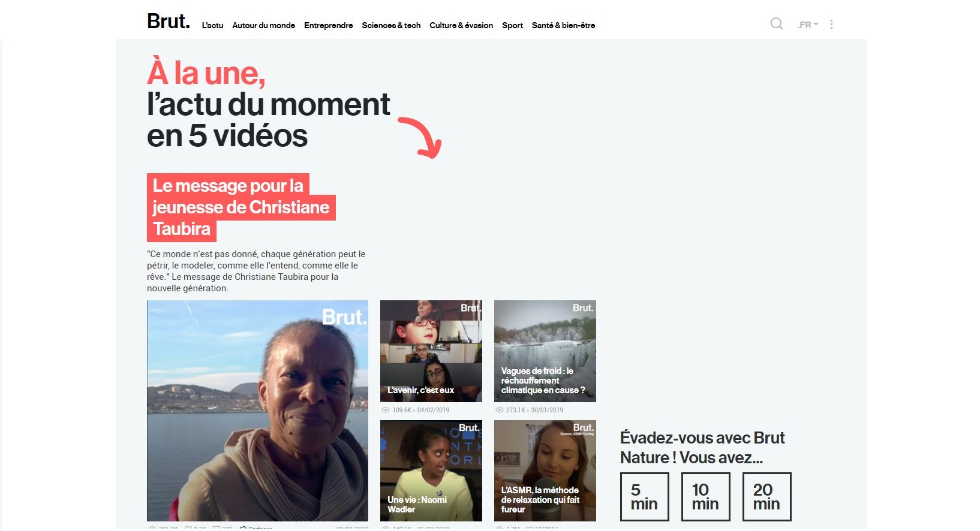Screen dimensions: 980x531
Task: Click views eye icon under L'avenir video
Action: (x=386, y=410)
